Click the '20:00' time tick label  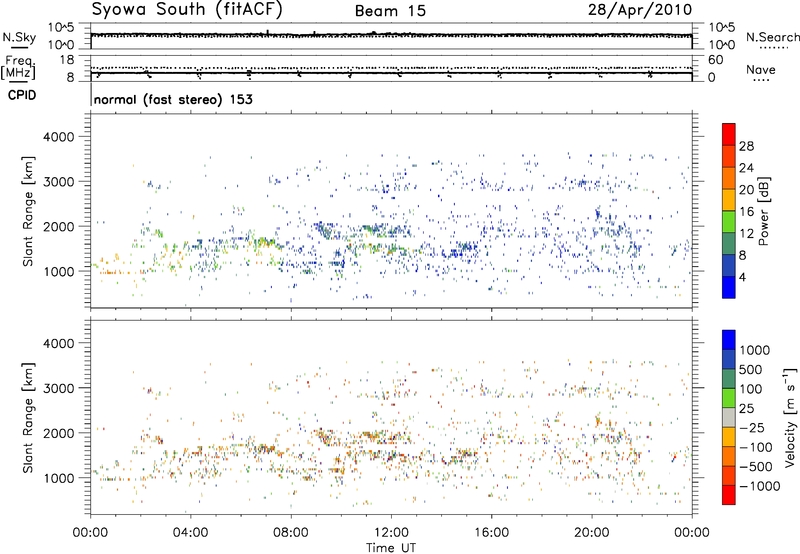pyautogui.click(x=592, y=533)
